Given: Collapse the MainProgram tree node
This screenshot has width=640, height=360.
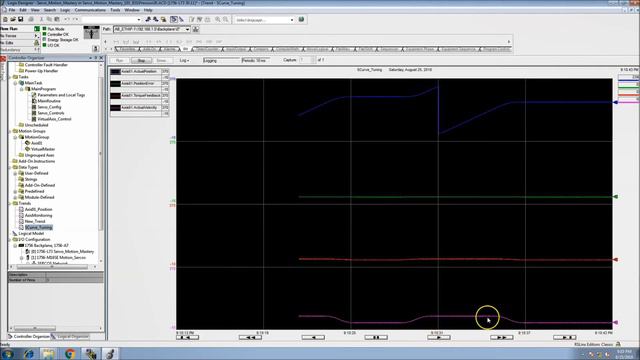Looking at the screenshot, I should coord(22,89).
